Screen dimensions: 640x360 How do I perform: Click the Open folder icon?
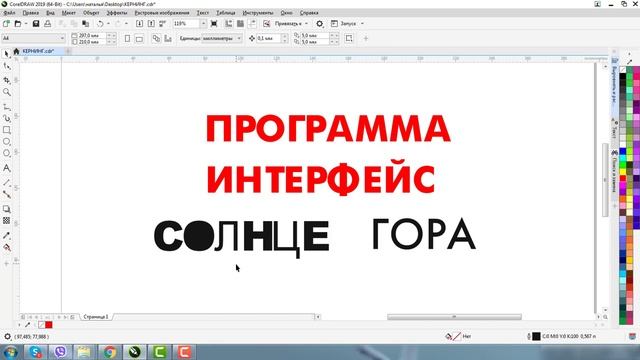click(x=18, y=24)
